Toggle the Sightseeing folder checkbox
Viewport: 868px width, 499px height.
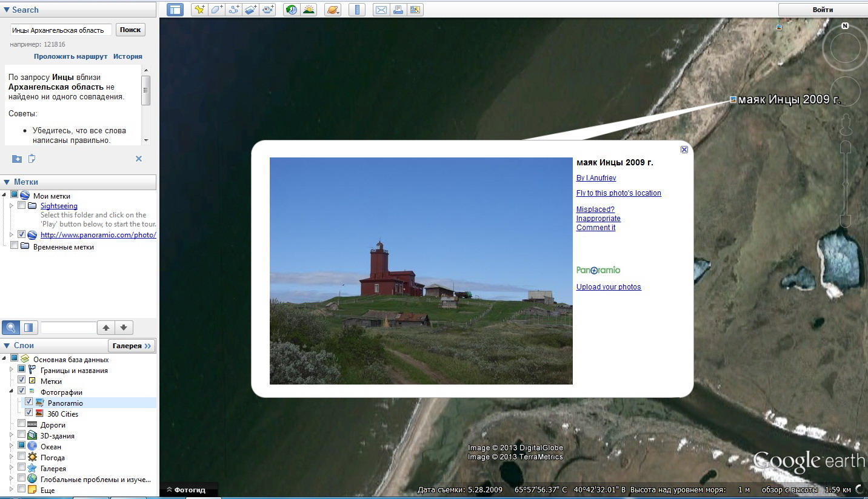tap(22, 206)
